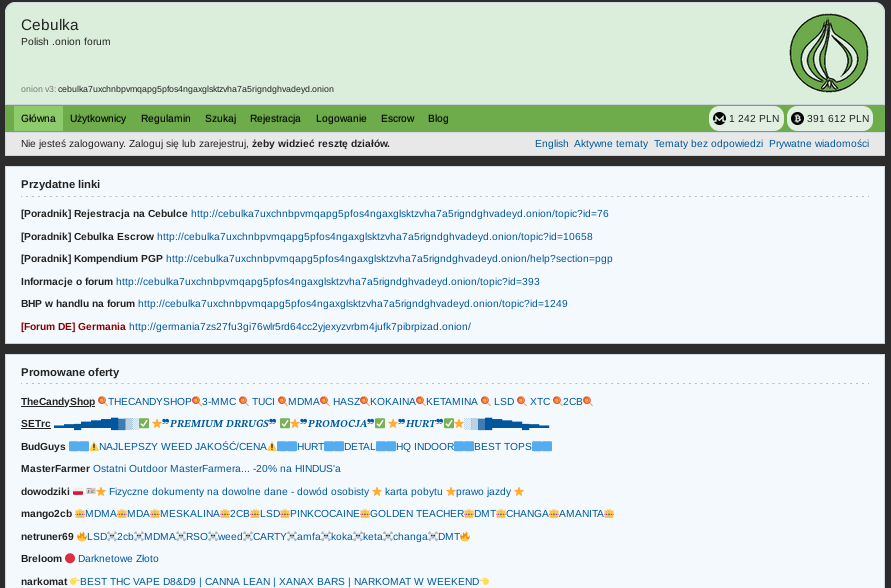The width and height of the screenshot is (891, 588).
Task: Click the TheCandyShop username
Action: 58,402
